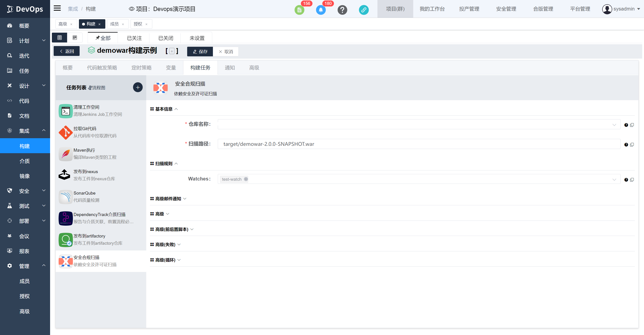Toggle the project eye visibility icon
The height and width of the screenshot is (335, 644).
(x=131, y=9)
